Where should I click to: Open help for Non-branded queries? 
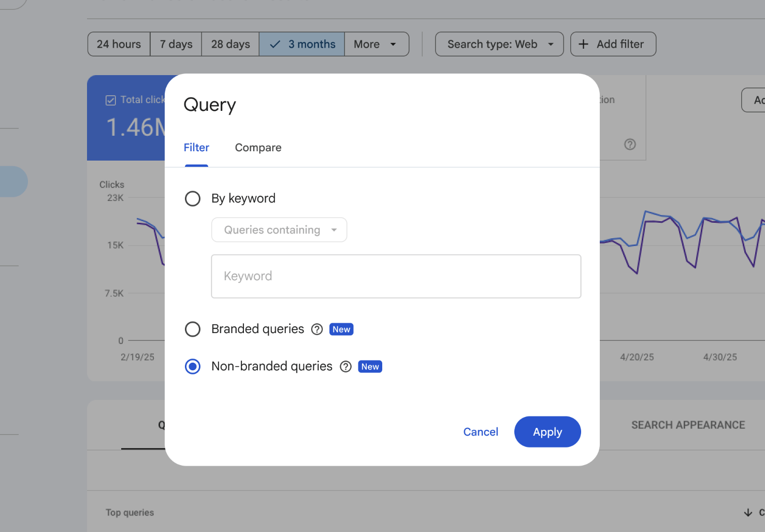click(x=345, y=366)
